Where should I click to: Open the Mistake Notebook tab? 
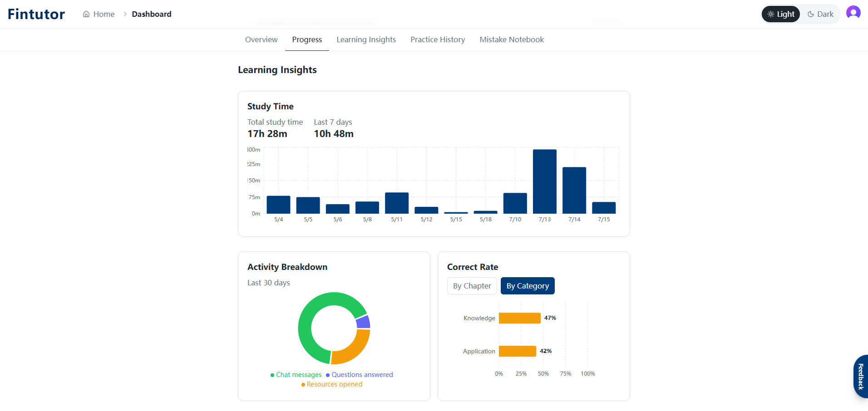coord(512,39)
